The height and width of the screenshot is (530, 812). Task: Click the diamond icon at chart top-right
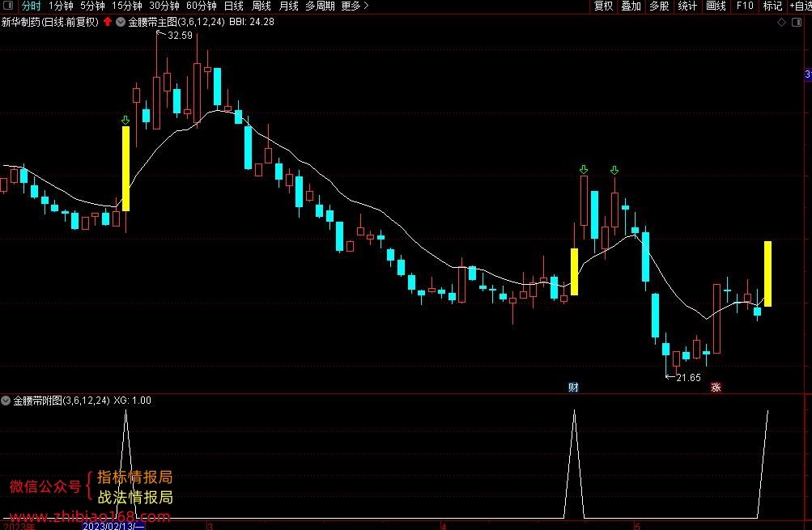point(781,23)
